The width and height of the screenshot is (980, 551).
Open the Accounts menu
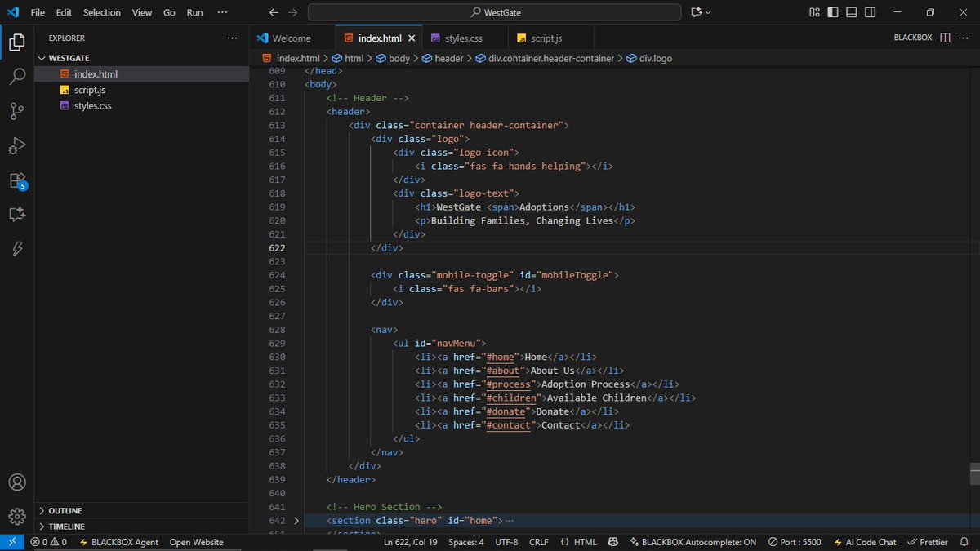[x=16, y=482]
